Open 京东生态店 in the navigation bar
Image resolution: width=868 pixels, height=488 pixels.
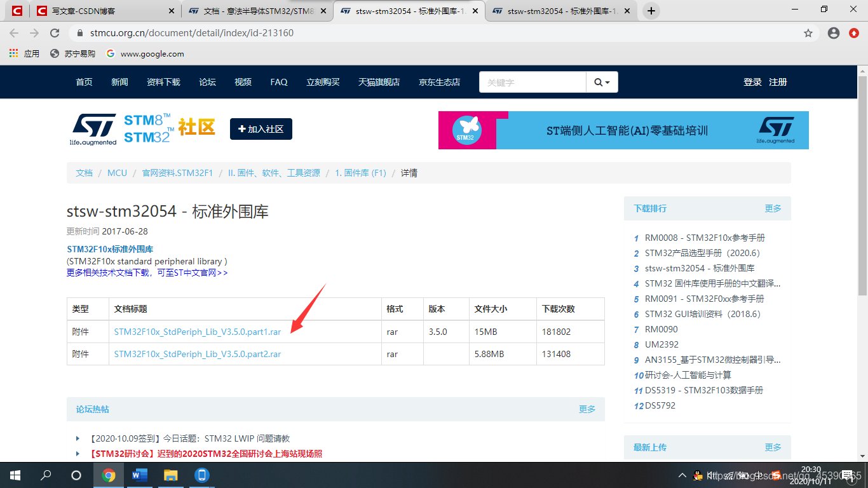point(439,82)
